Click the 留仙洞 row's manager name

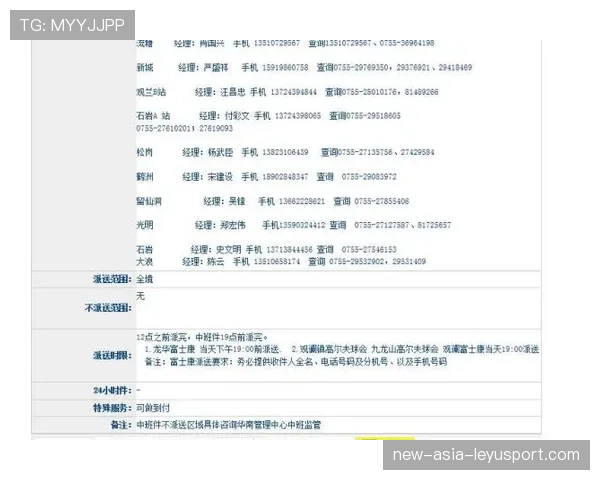pyautogui.click(x=237, y=201)
